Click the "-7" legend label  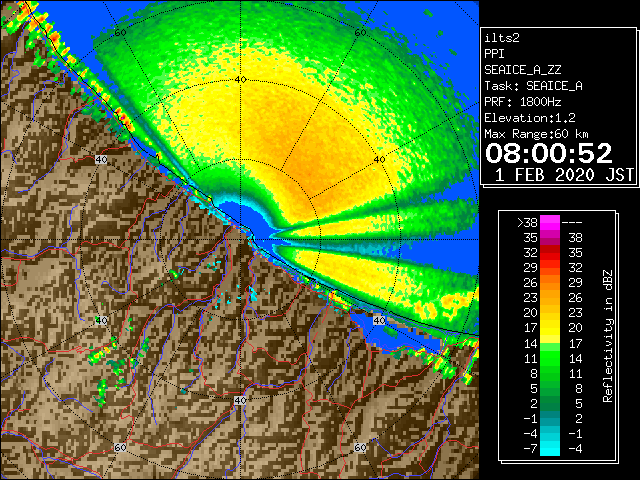(530, 449)
